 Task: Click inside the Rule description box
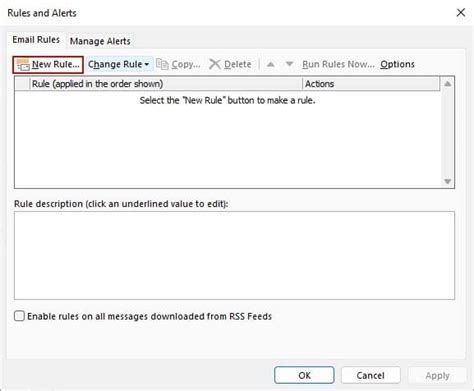(x=234, y=255)
